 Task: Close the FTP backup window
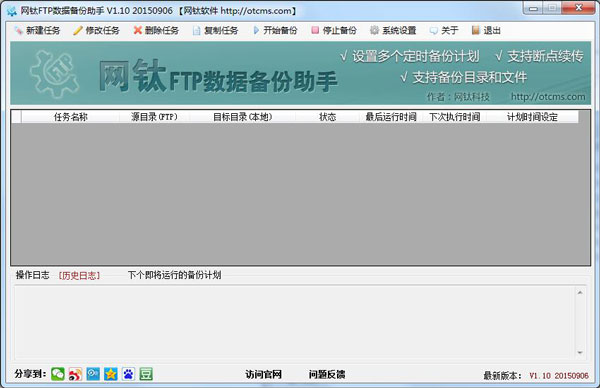click(x=579, y=8)
